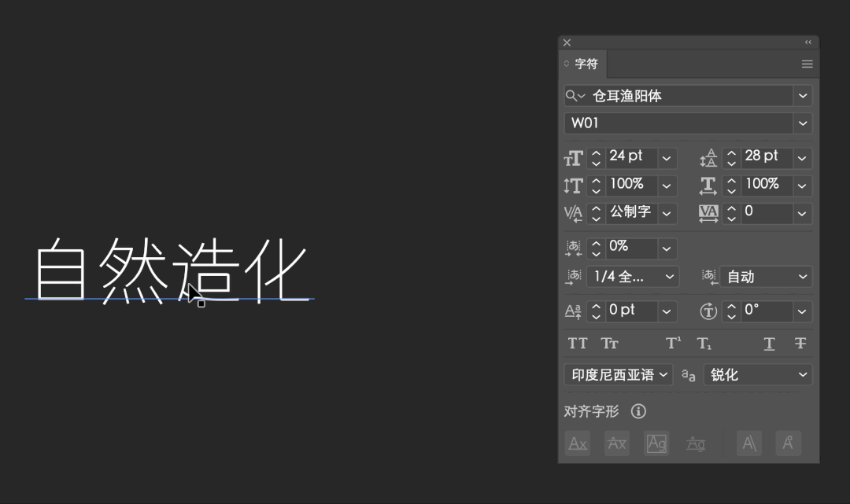Open the tracking dropdown

click(x=802, y=213)
